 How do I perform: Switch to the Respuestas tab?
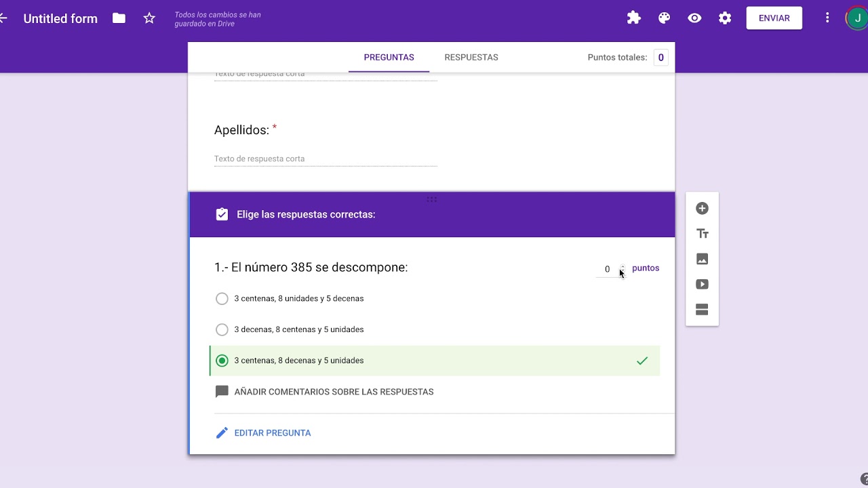(x=471, y=58)
